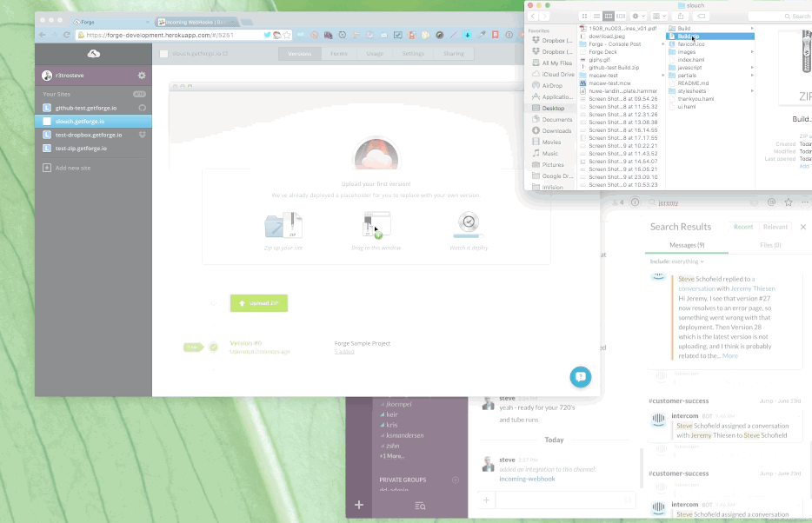
Task: Select Desktop in Finder sidebar
Action: [x=551, y=108]
